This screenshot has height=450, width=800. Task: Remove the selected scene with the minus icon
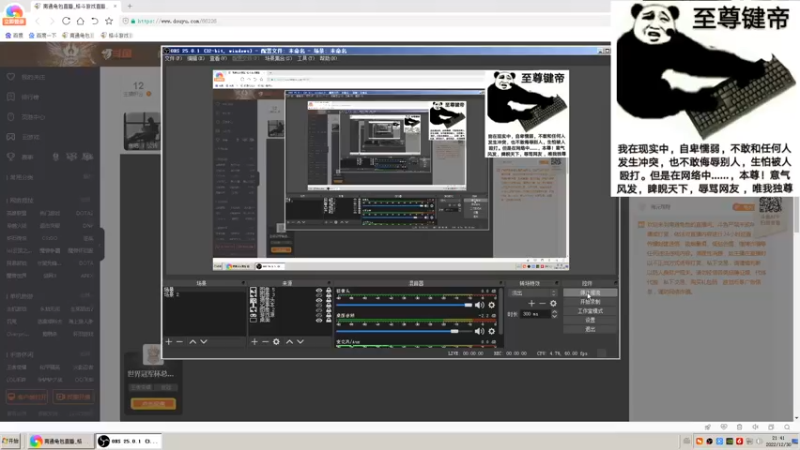pos(180,341)
